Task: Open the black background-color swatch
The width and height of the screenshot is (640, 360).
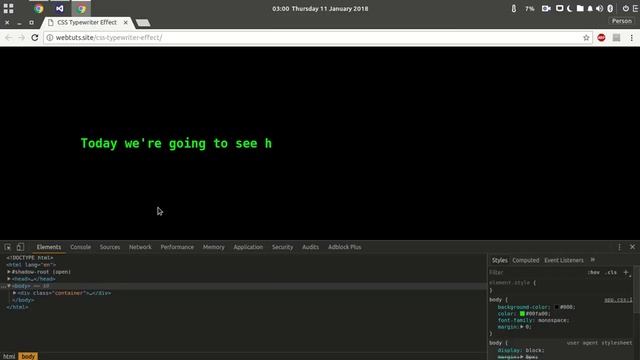Action: point(556,307)
